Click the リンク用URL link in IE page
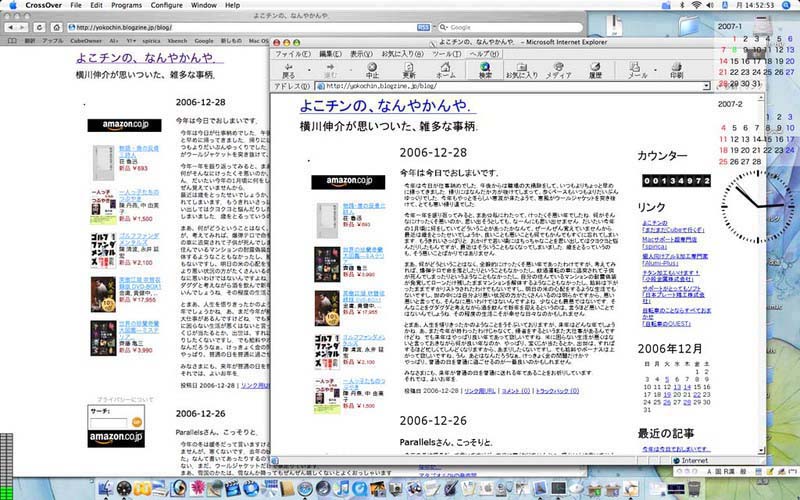Screen dimensions: 800x500 point(480,391)
